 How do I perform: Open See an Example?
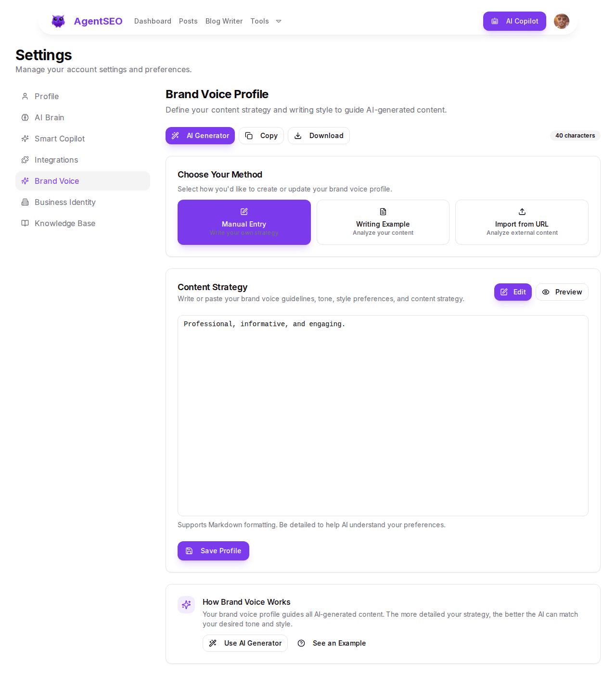(332, 643)
